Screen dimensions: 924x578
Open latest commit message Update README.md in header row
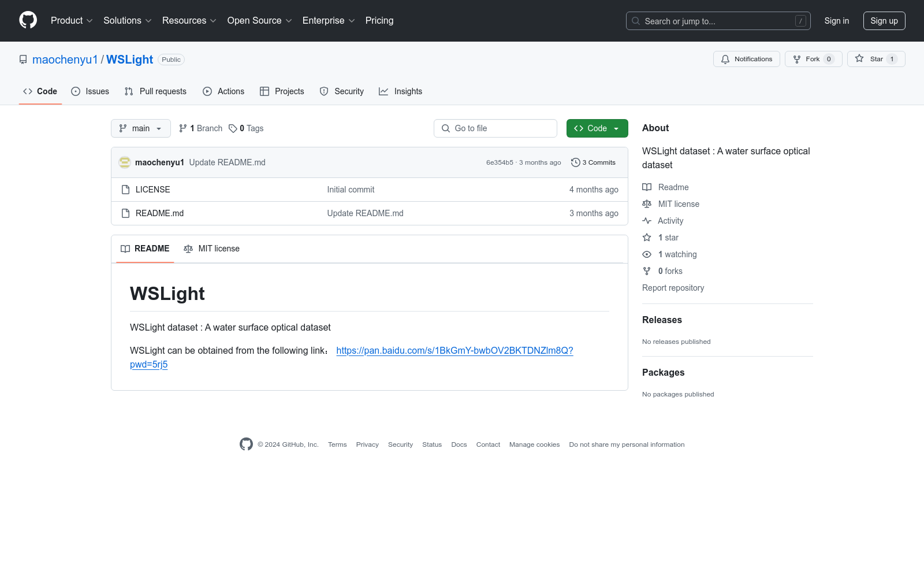pos(228,162)
